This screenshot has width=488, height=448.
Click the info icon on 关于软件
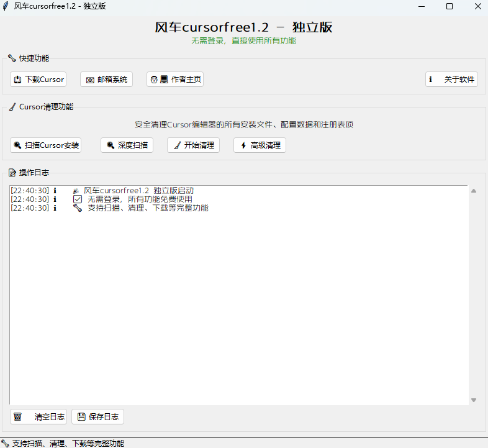[430, 80]
